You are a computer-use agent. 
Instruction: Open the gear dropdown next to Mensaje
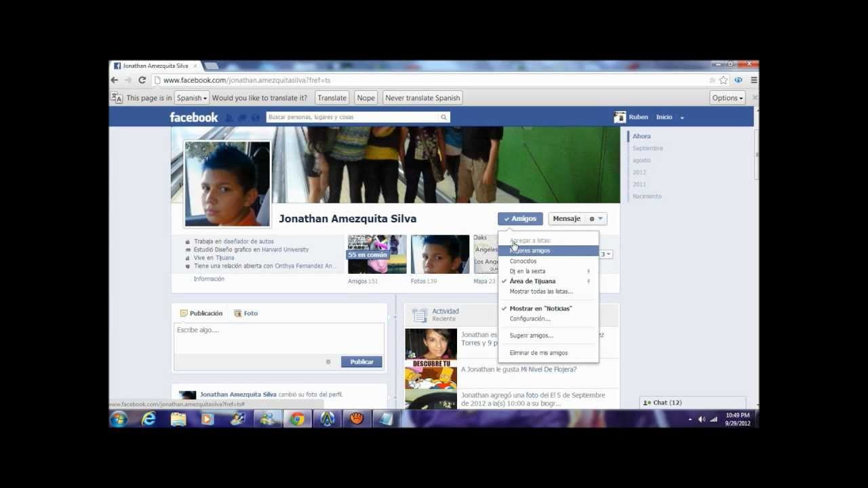click(596, 219)
